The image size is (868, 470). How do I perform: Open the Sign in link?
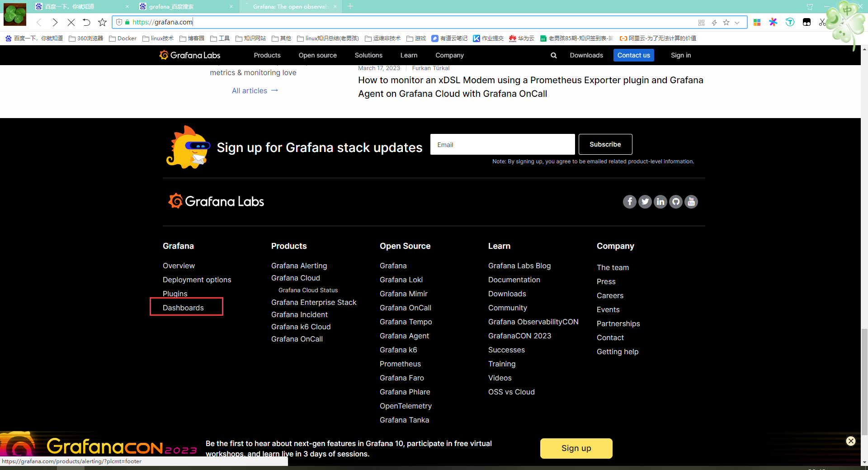tap(681, 55)
